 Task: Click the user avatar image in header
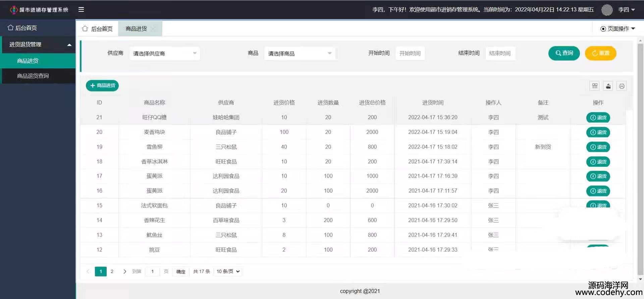[x=607, y=10]
